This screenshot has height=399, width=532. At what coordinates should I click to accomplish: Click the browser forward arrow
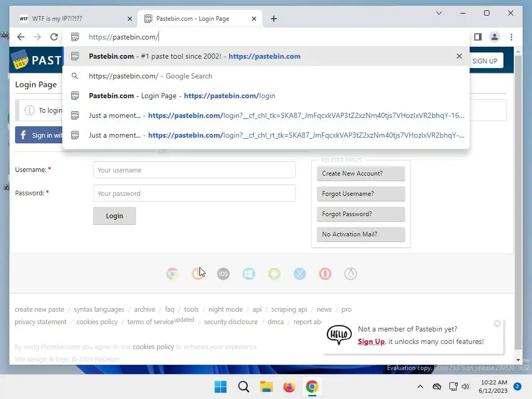tap(37, 37)
